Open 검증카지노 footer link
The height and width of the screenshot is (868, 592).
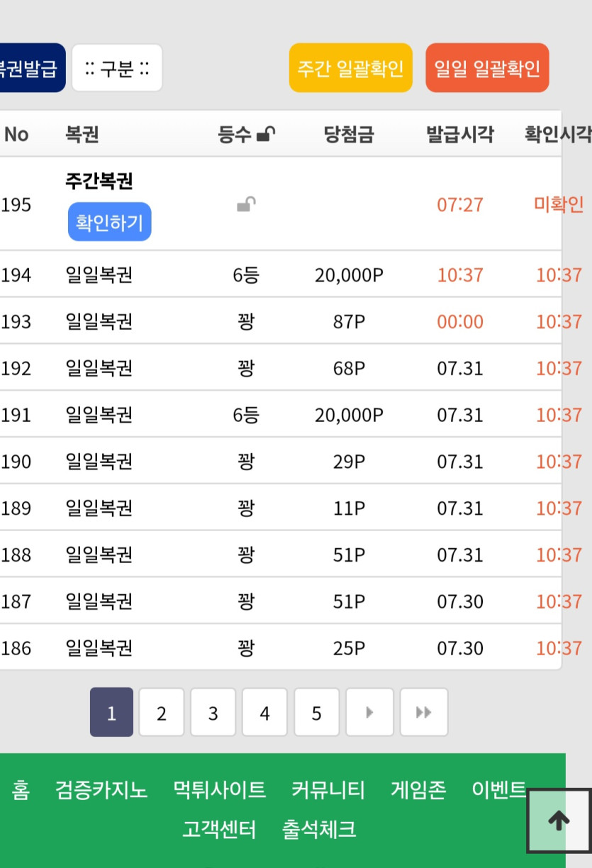101,789
